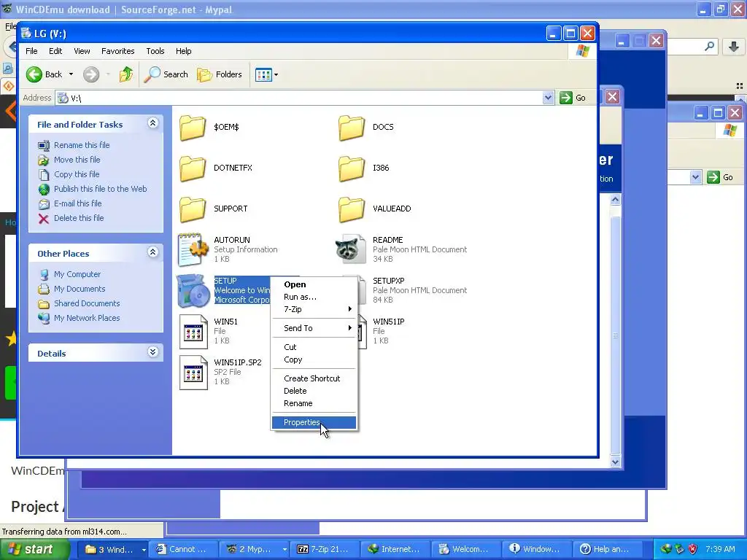
Task: Open My Documents from Other Places
Action: point(79,289)
